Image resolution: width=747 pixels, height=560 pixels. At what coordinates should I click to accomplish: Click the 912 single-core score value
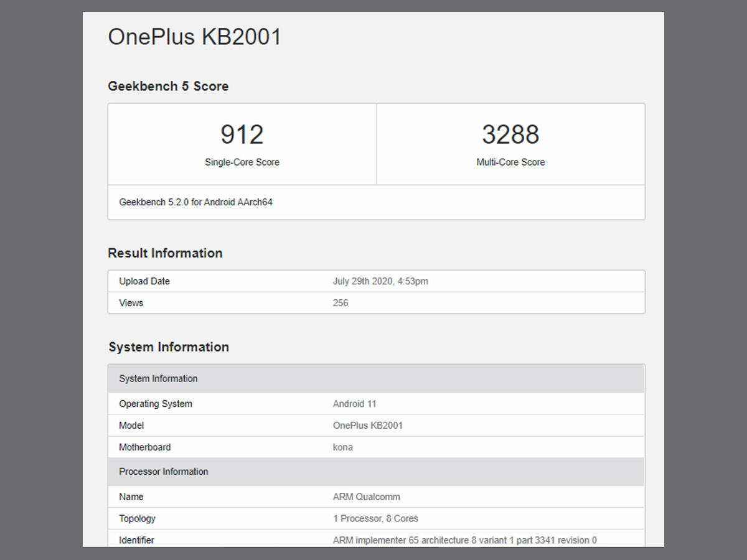click(242, 134)
